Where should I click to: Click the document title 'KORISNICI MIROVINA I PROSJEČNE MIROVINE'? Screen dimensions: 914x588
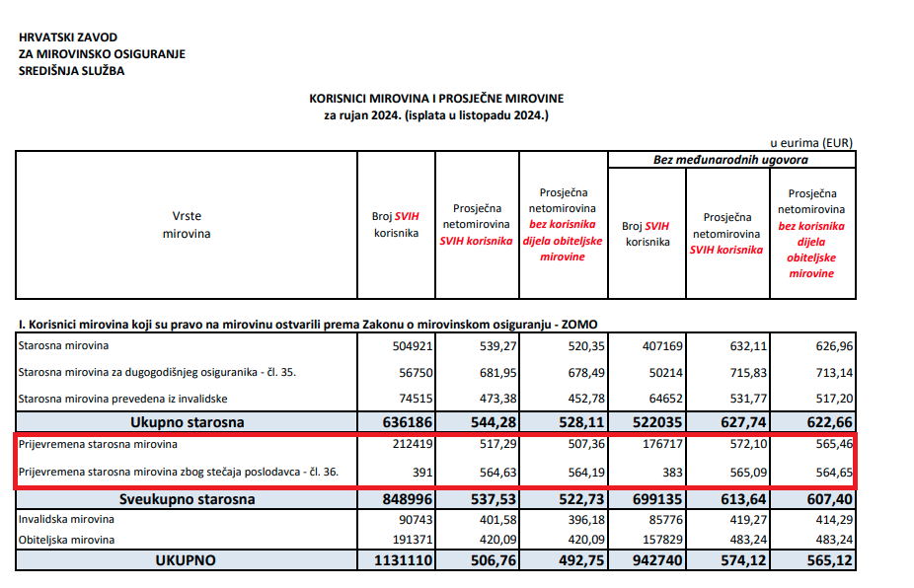[436, 99]
